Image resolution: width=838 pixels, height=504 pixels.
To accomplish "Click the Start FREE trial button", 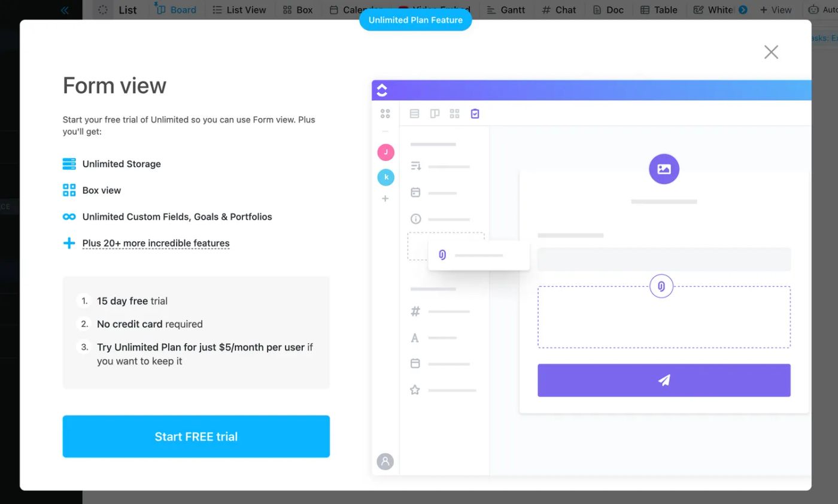I will coord(196,436).
